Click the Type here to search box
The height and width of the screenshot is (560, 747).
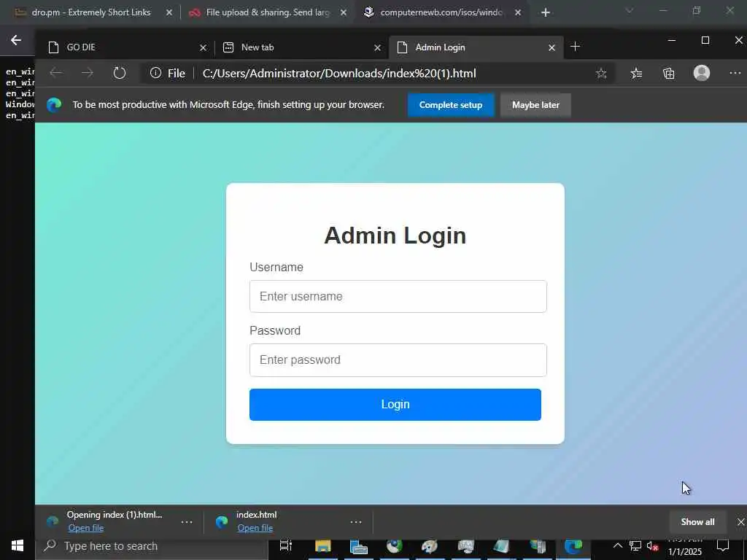click(x=152, y=546)
